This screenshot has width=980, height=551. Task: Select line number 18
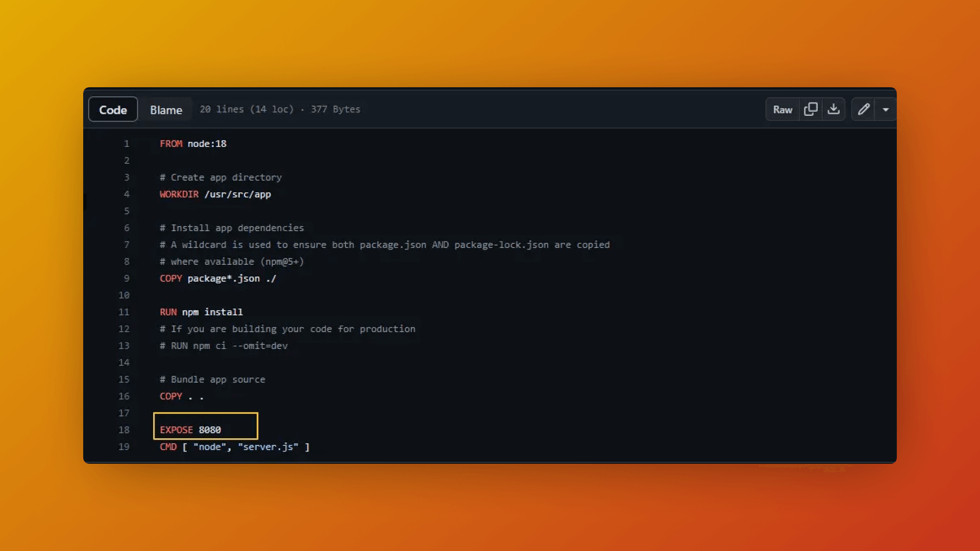pos(124,430)
